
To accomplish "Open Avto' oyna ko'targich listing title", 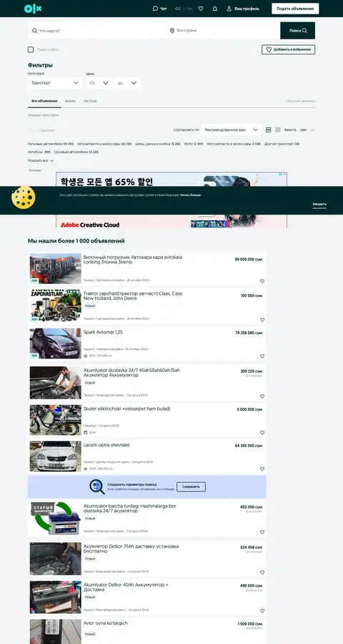I will point(106,623).
